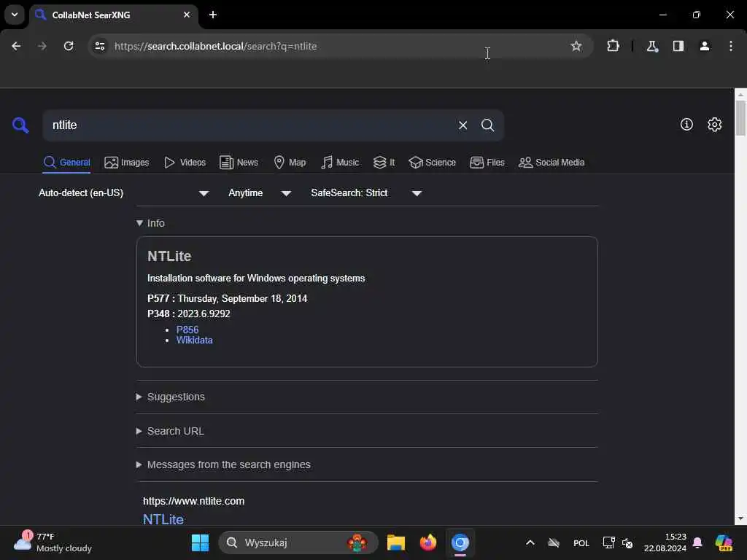Open the Wikidata link

point(194,340)
